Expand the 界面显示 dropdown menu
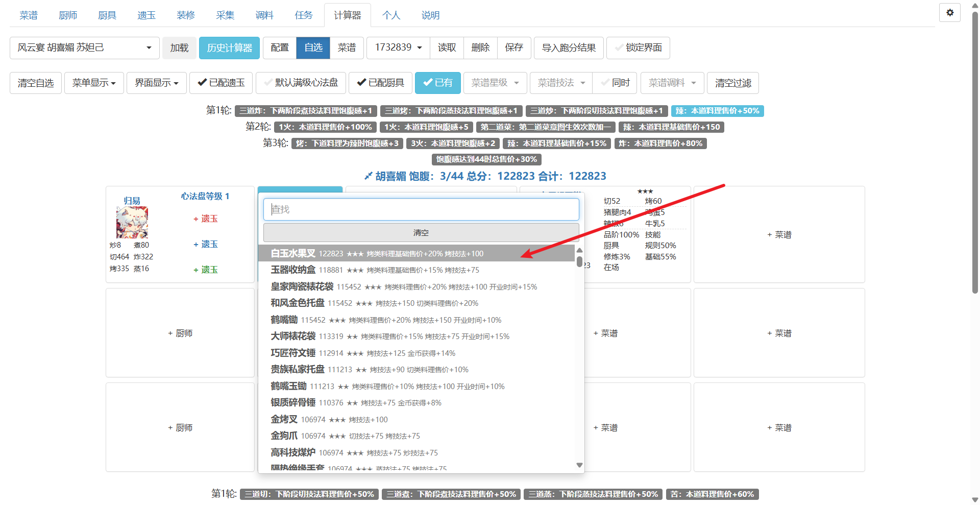The width and height of the screenshot is (980, 505). [x=156, y=83]
